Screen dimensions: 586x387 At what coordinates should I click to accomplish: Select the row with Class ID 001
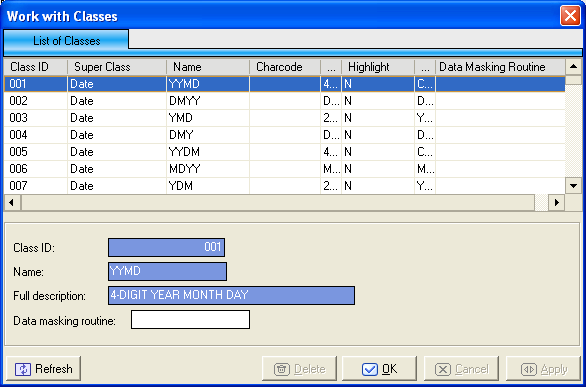click(284, 84)
